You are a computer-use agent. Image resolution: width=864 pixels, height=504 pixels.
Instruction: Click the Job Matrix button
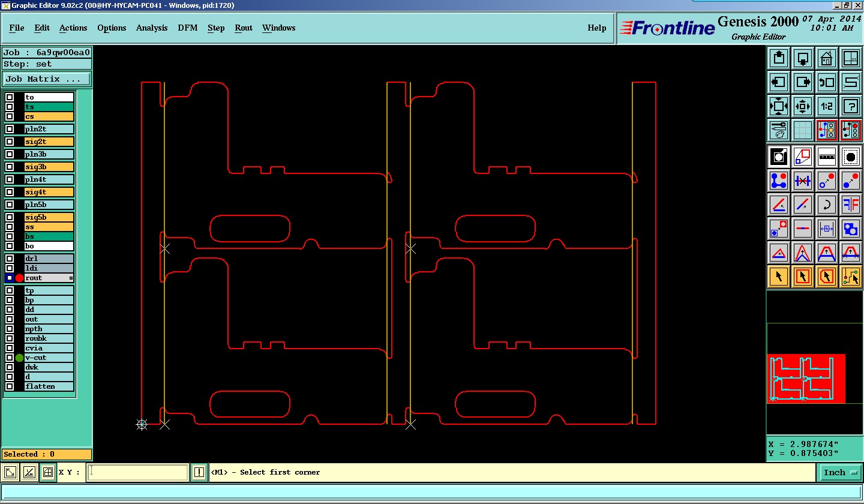pyautogui.click(x=47, y=79)
